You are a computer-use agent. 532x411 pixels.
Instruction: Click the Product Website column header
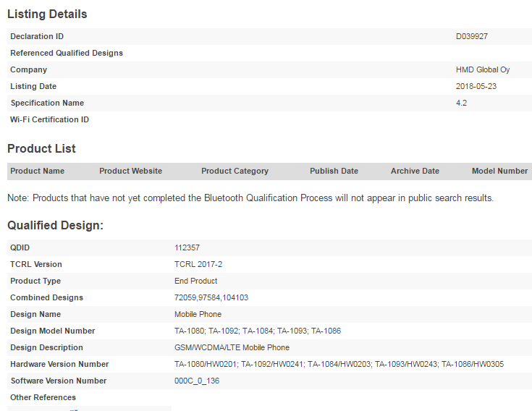[130, 171]
